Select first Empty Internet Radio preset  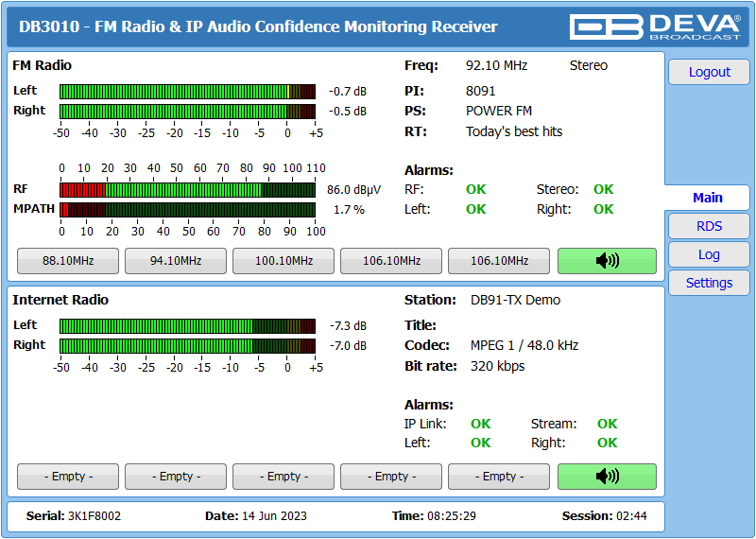tap(68, 477)
